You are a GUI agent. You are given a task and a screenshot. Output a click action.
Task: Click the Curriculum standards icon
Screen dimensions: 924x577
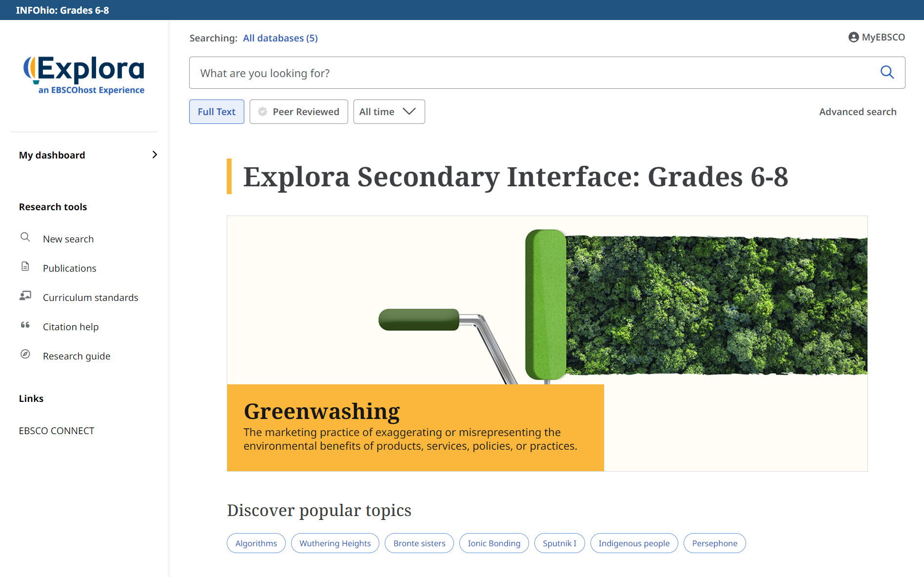click(25, 296)
